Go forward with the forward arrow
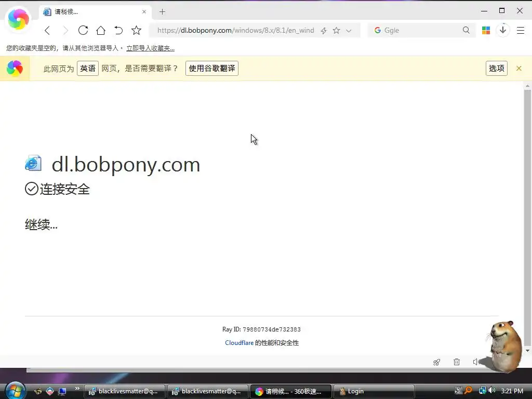The image size is (532, 399). point(65,31)
